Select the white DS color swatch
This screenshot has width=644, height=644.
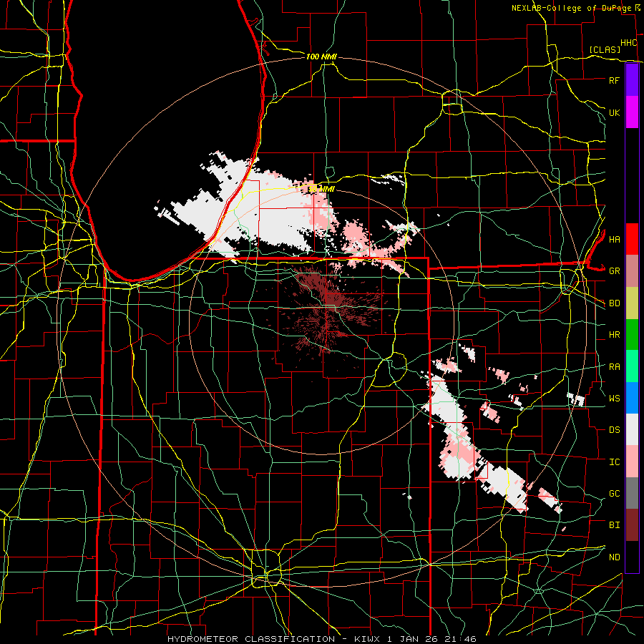(x=632, y=429)
